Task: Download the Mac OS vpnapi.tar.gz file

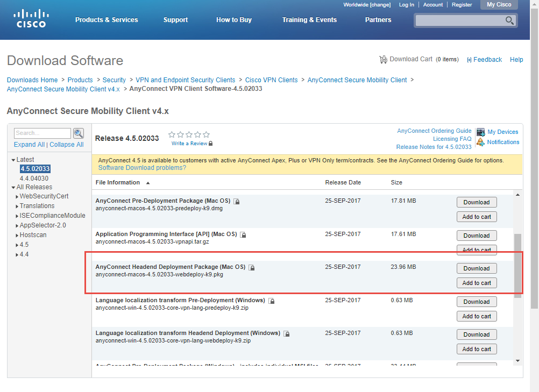Action: pyautogui.click(x=477, y=236)
